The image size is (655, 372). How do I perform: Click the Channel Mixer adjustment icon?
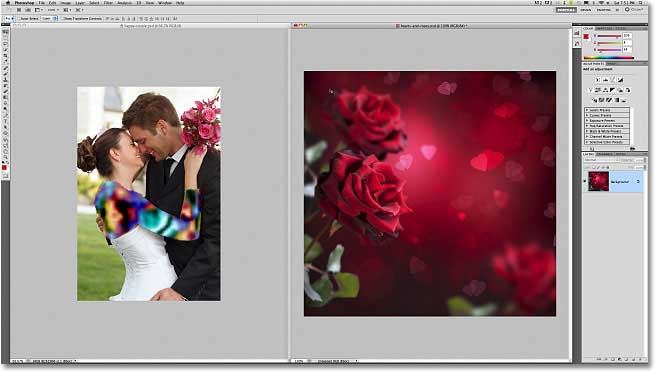(627, 90)
